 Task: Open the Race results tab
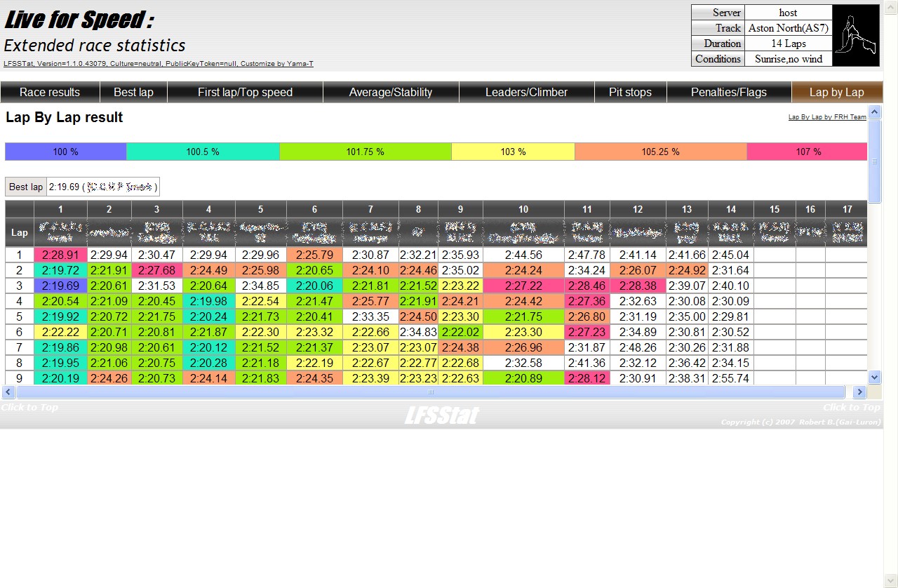pos(50,92)
